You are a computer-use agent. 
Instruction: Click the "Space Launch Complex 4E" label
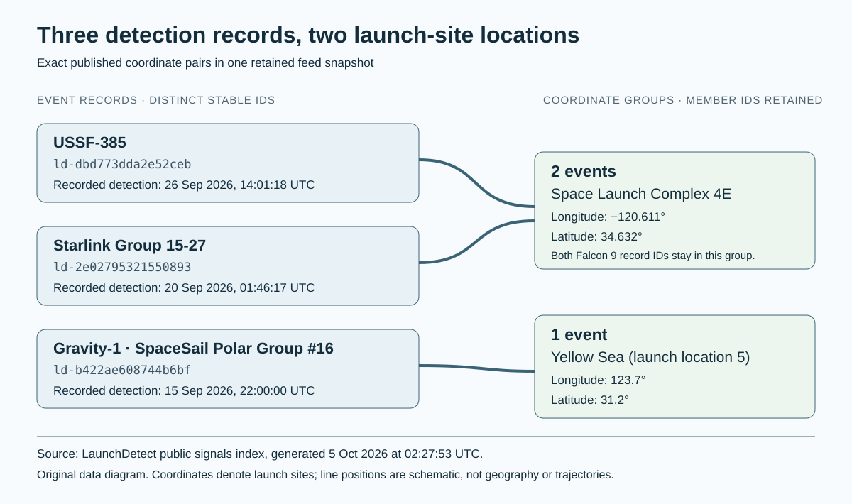[x=641, y=194]
